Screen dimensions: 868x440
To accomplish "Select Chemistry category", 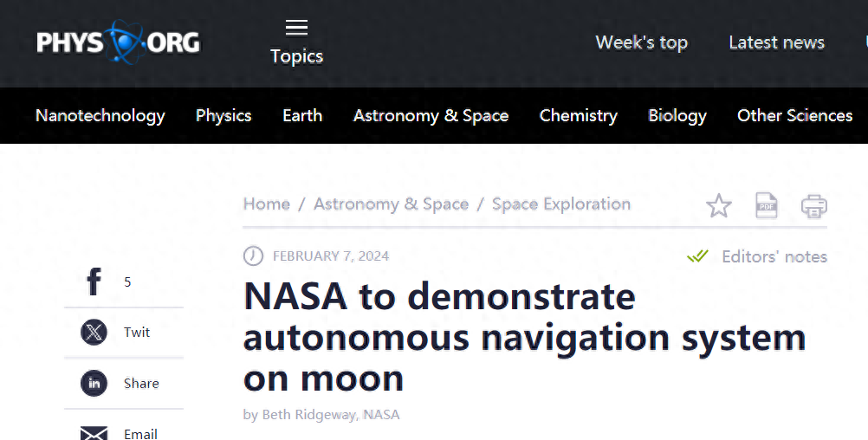I will (x=578, y=115).
